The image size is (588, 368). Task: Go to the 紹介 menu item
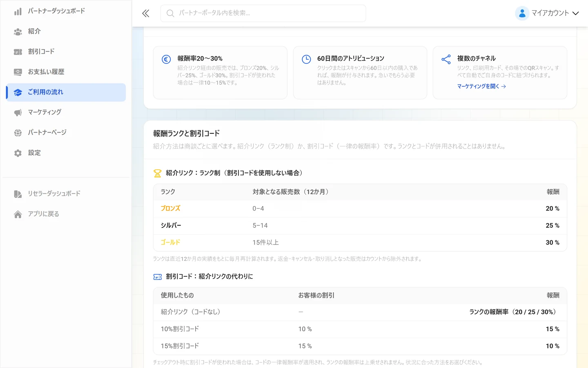coord(66,31)
